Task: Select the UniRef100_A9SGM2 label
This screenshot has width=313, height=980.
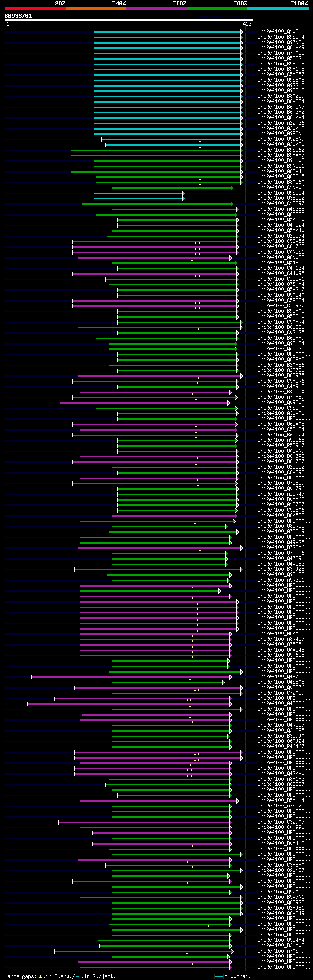Action: (281, 85)
